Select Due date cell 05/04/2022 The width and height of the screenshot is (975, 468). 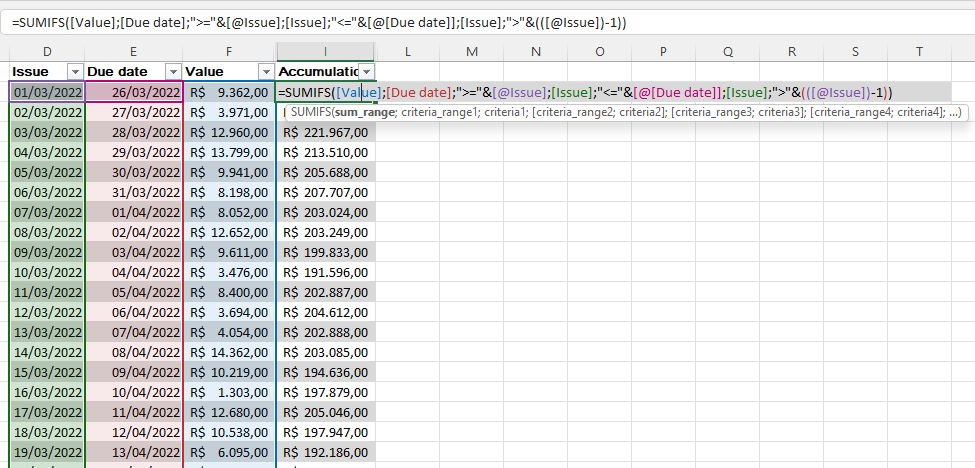coord(134,292)
